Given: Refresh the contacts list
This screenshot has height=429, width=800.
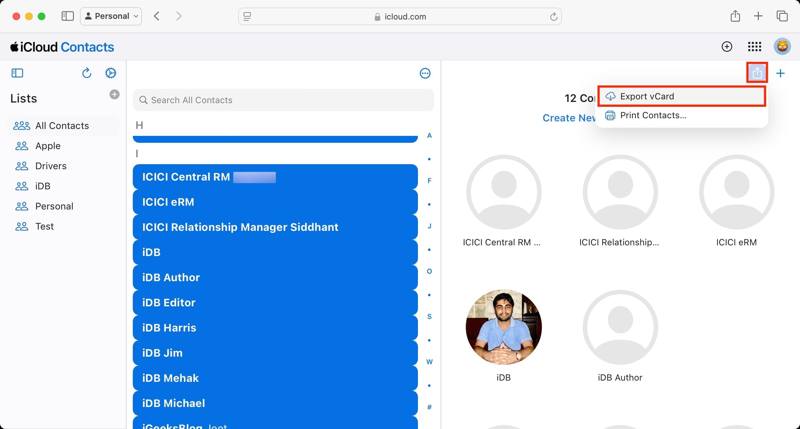Looking at the screenshot, I should (87, 73).
